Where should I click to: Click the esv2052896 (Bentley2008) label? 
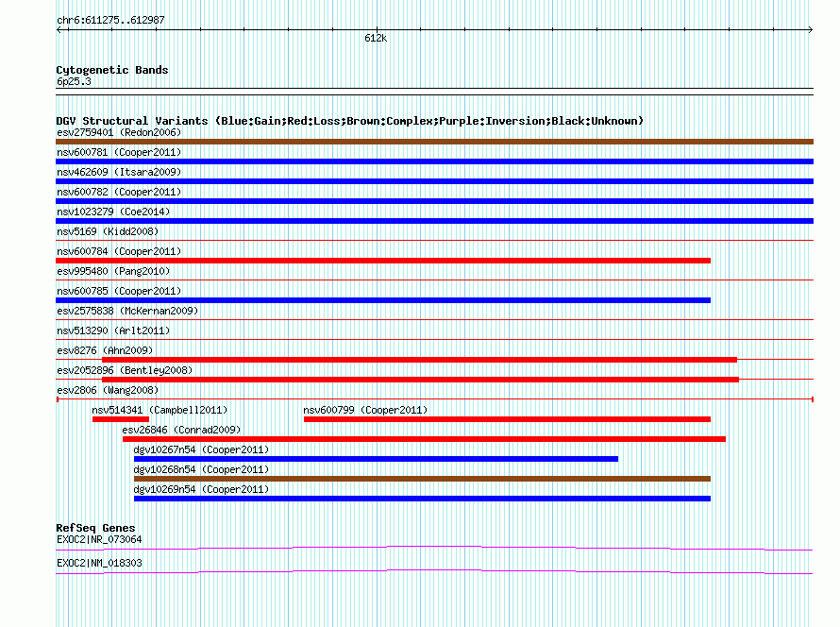125,370
